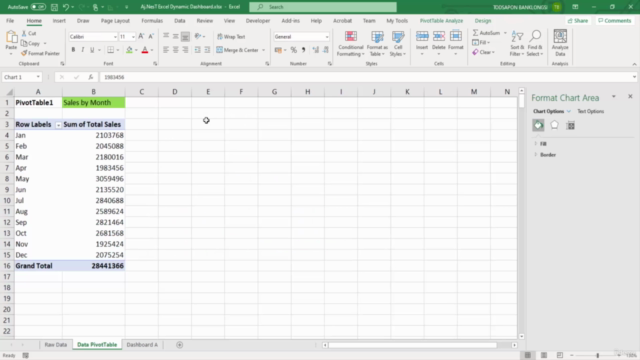The width and height of the screenshot is (640, 360).
Task: Open the font name dropdown Calibri
Action: point(115,37)
